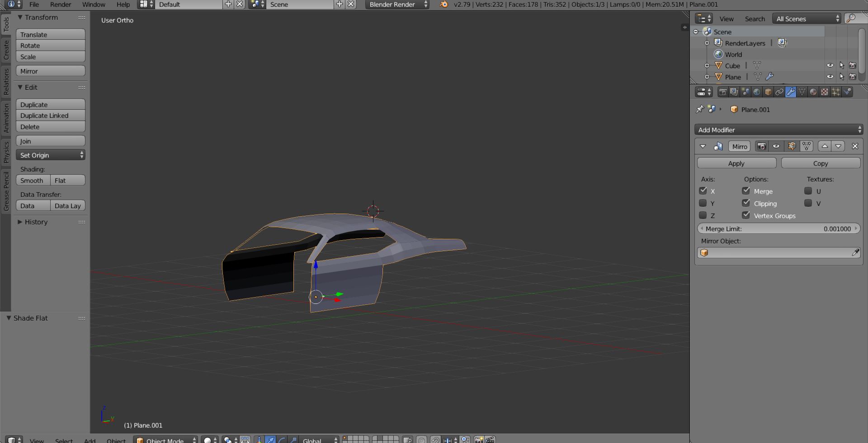This screenshot has width=868, height=443.
Task: Open the Texture properties checkerboard tab
Action: point(824,92)
